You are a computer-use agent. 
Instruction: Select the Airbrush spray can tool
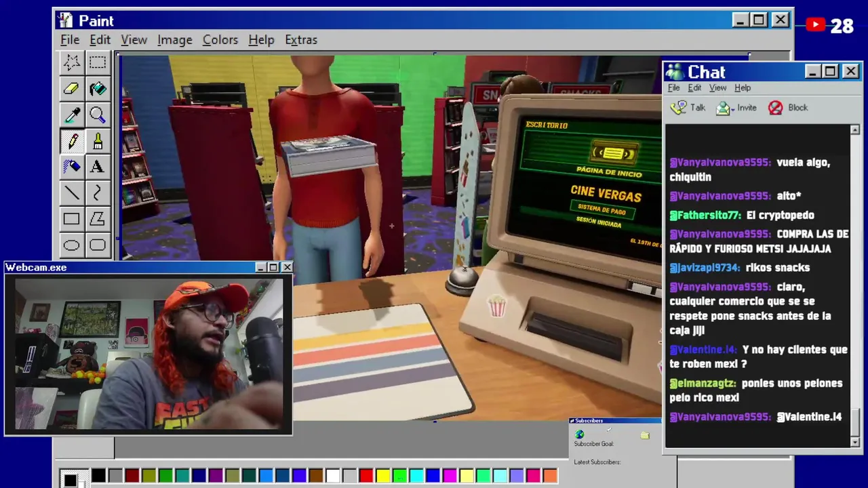tap(71, 167)
